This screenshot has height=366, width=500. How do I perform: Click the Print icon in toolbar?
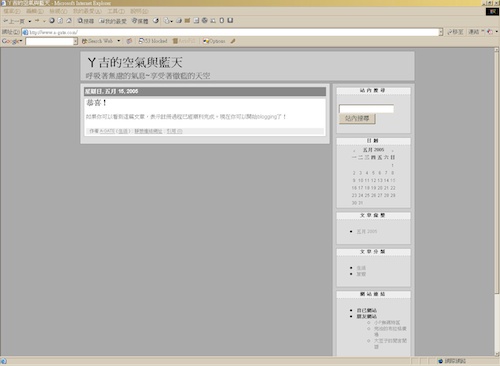179,21
